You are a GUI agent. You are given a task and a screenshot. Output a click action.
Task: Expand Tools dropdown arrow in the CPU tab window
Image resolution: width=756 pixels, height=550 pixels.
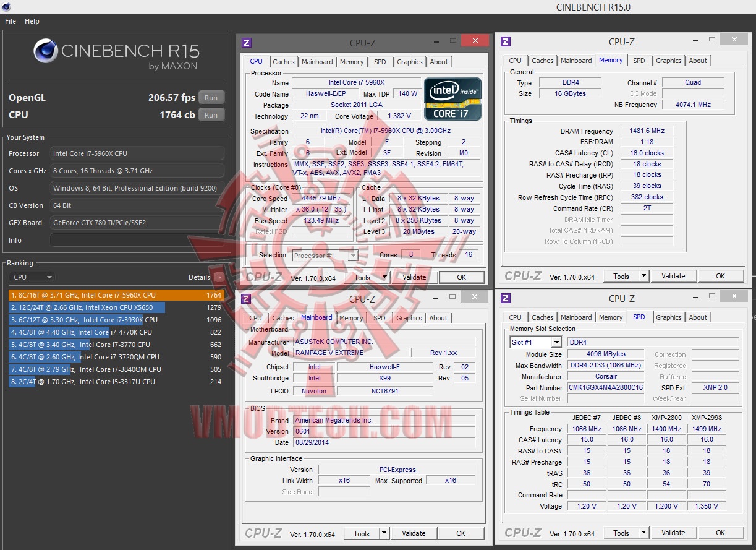tap(384, 277)
